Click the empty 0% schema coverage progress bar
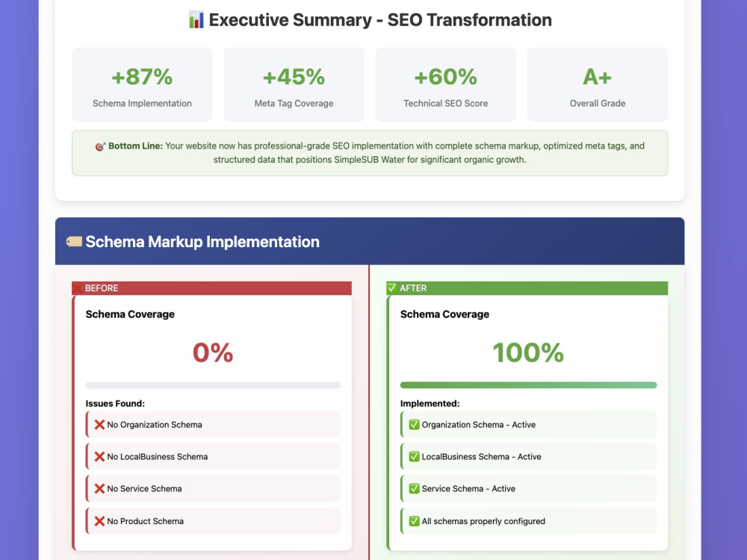 (213, 385)
